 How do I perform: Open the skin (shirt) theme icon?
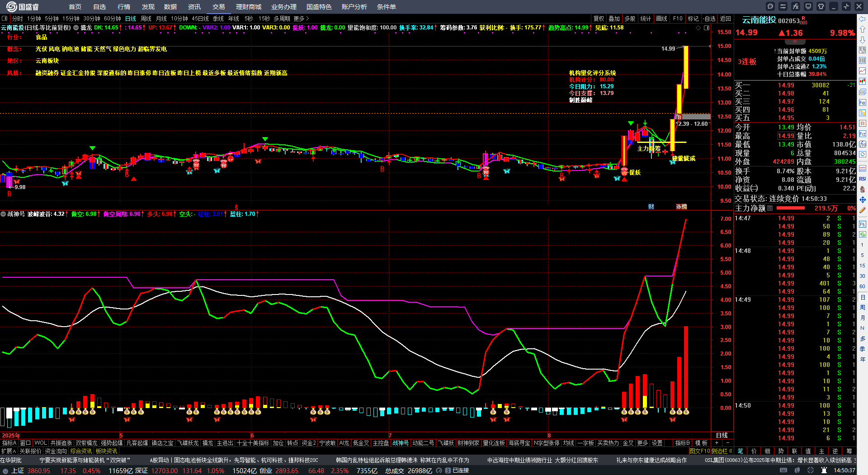821,6
